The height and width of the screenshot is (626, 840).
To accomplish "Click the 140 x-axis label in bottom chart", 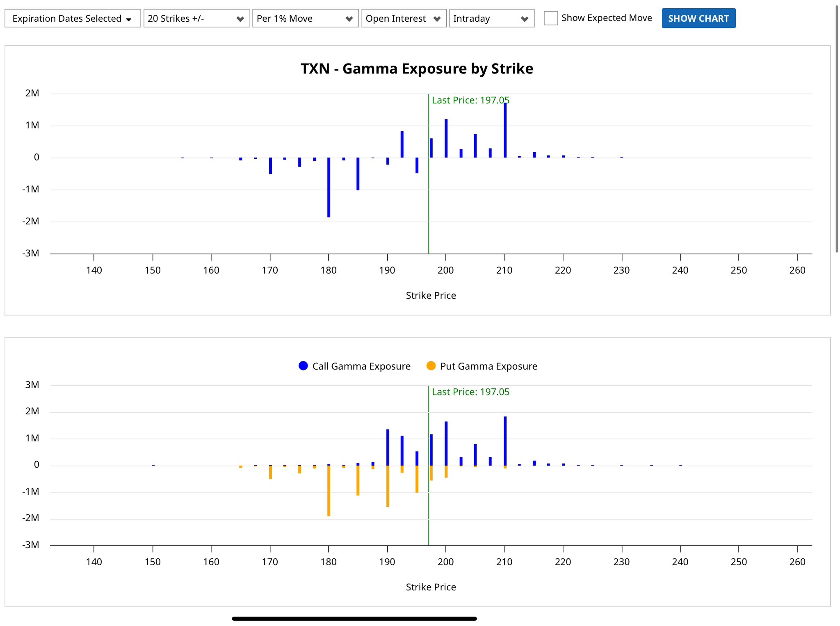I will pos(94,562).
